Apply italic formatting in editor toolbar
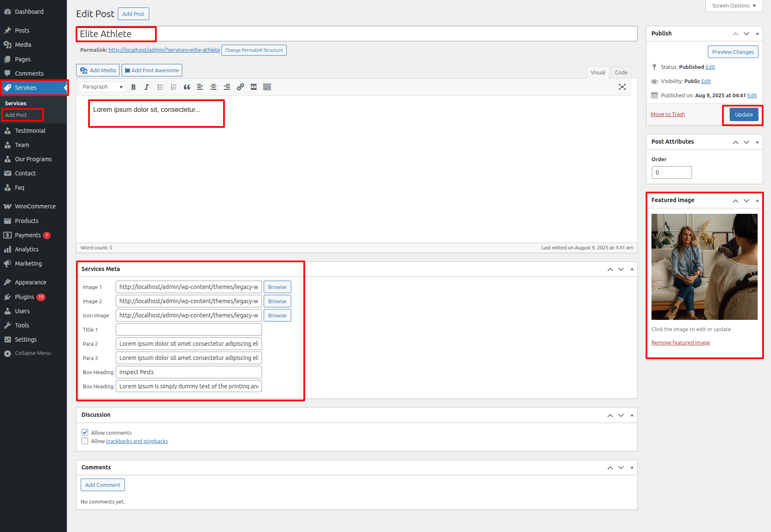This screenshot has width=771, height=532. 147,87
